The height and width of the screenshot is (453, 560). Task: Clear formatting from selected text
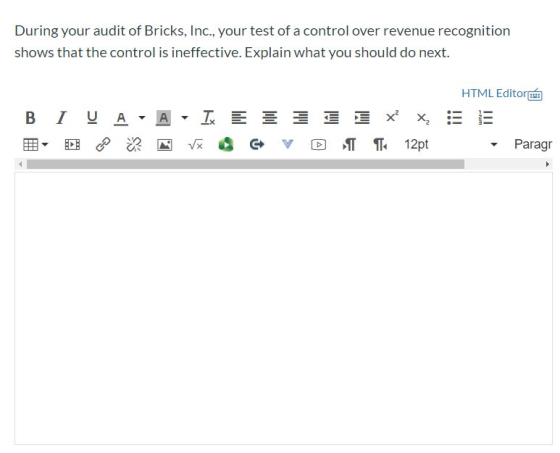coord(208,118)
